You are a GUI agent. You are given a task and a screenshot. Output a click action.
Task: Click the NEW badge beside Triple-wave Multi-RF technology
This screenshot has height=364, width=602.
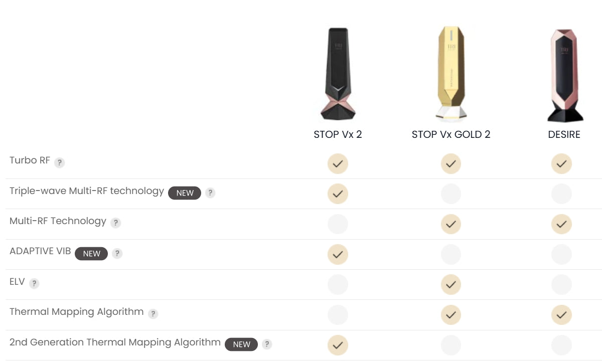click(x=185, y=193)
